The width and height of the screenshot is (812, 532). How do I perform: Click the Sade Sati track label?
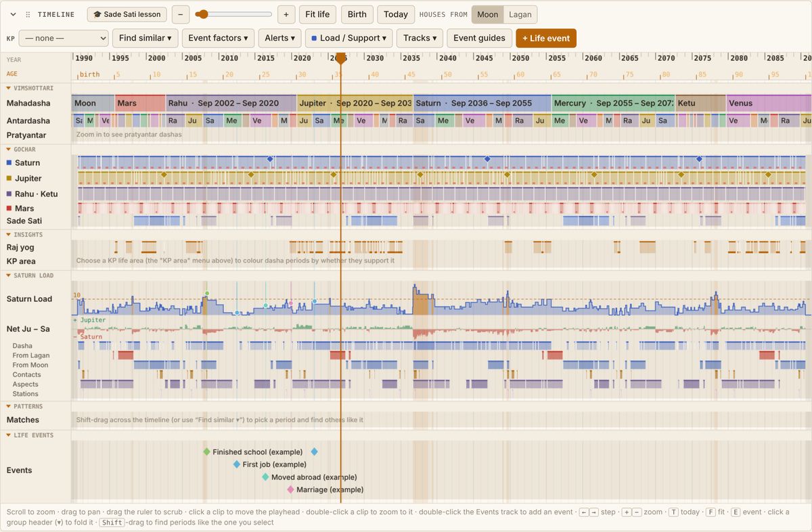point(23,221)
